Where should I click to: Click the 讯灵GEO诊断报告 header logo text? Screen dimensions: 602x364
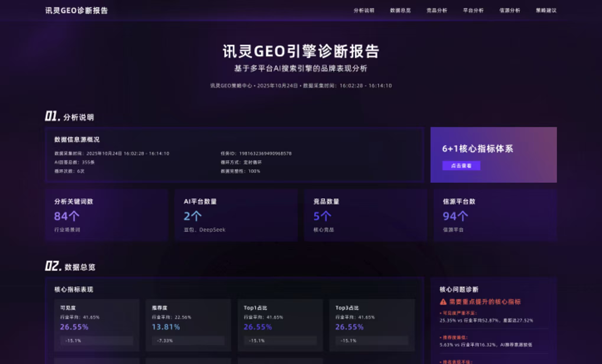pyautogui.click(x=77, y=11)
